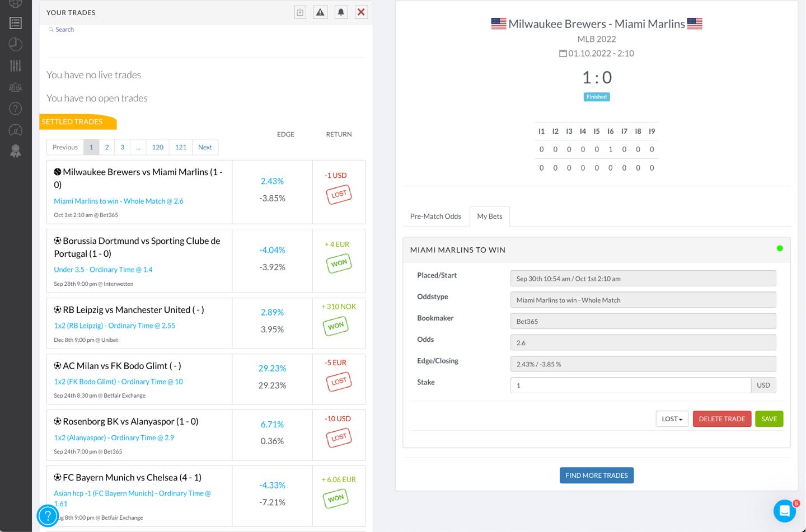The height and width of the screenshot is (532, 806).
Task: Click Next in trades pagination
Action: [205, 147]
